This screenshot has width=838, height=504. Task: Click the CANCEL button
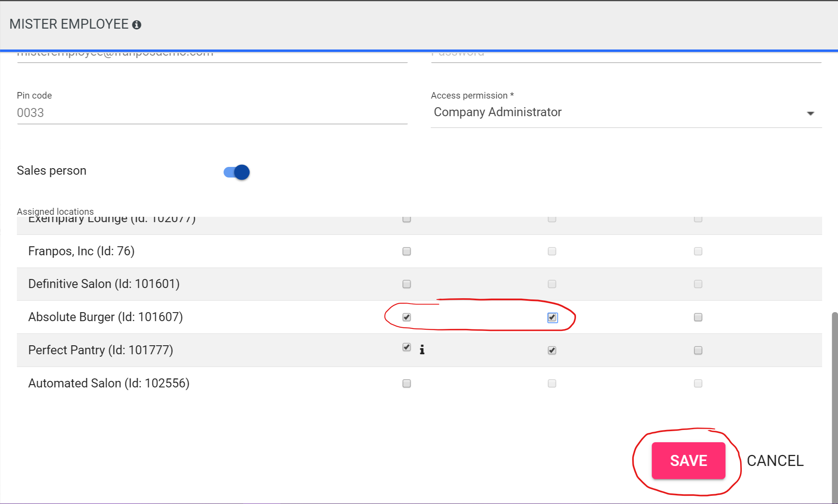point(775,461)
